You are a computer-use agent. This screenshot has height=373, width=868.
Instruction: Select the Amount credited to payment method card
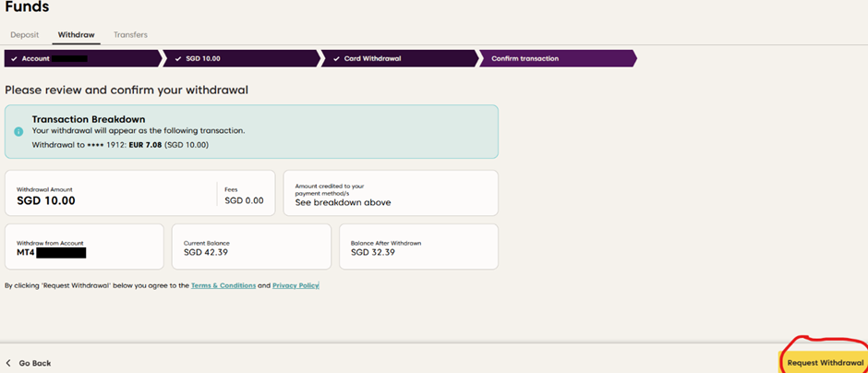[x=390, y=193]
